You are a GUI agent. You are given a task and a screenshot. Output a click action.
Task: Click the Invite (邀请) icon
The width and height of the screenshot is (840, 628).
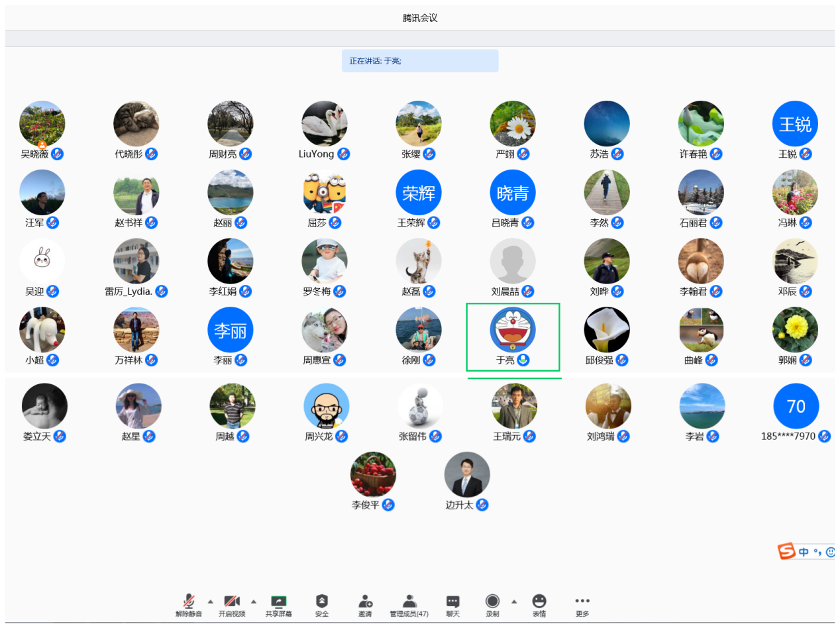365,602
